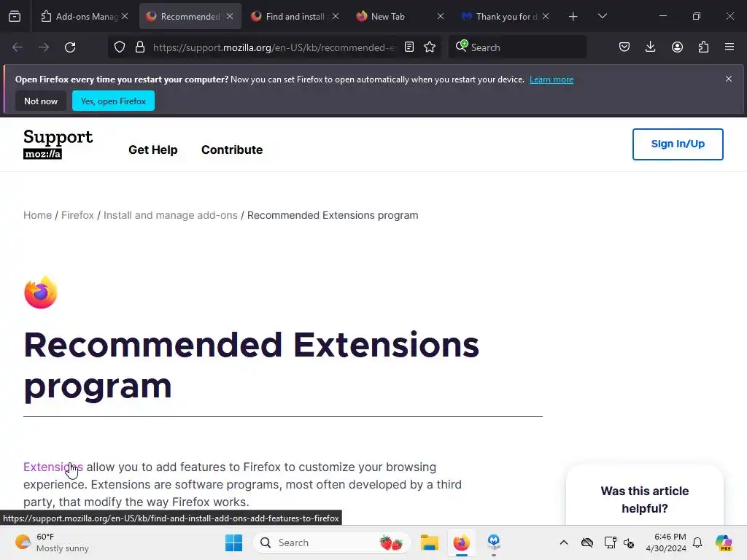Follow the Learn more link
This screenshot has width=747, height=560.
point(551,79)
